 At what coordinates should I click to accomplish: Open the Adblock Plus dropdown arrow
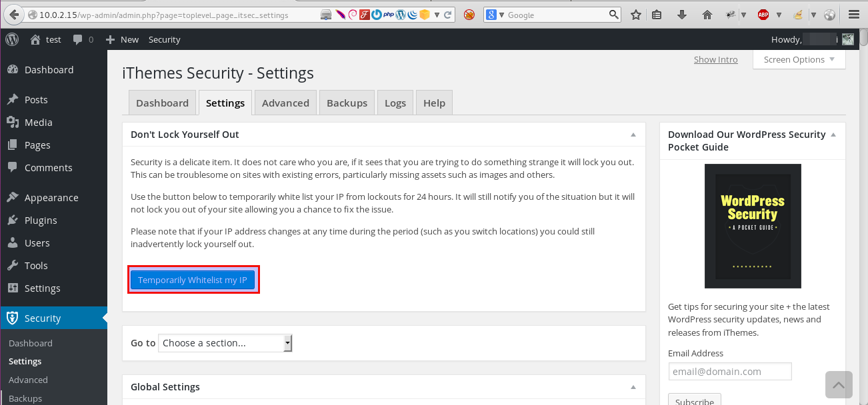tap(778, 15)
